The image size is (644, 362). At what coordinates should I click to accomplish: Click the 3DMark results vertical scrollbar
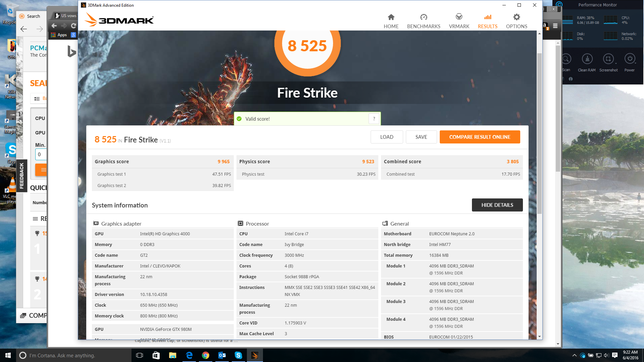tap(539, 134)
